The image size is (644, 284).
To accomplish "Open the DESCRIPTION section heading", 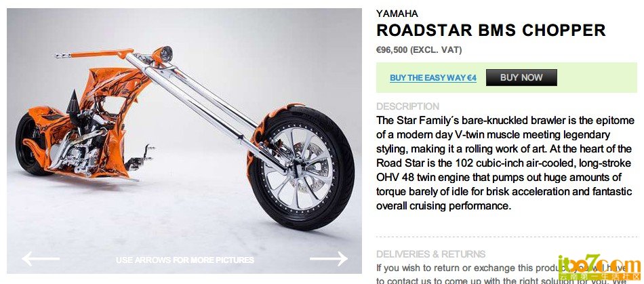I will 407,106.
